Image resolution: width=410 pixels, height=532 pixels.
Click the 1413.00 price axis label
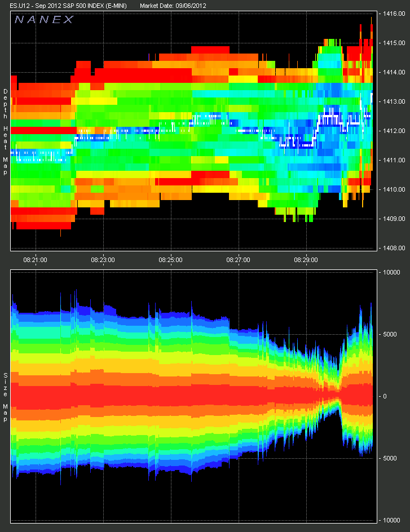tap(394, 101)
